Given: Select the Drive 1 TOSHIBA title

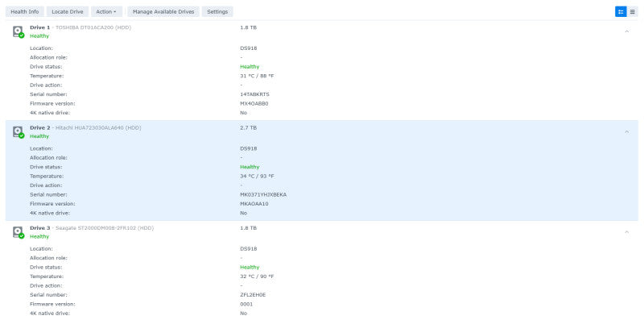Looking at the screenshot, I should tap(80, 27).
